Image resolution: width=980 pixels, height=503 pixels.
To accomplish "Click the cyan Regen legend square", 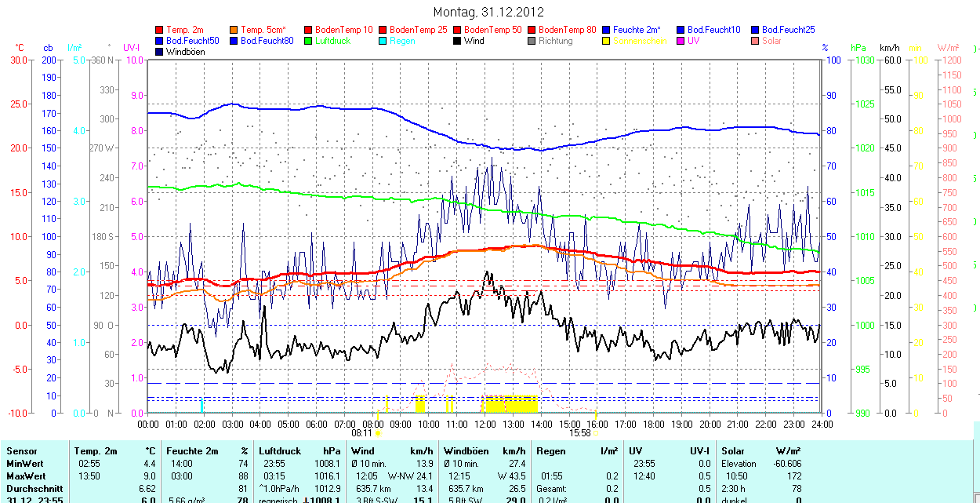I will coord(383,41).
